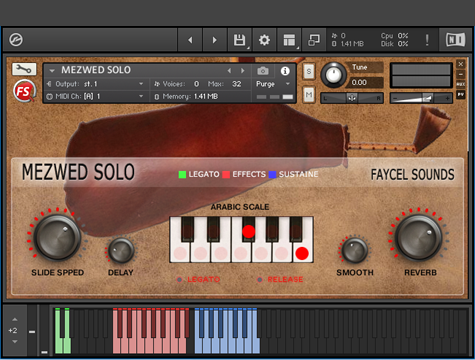This screenshot has width=475, height=360.
Task: Click the AUX button in instrument header
Action: [x=461, y=84]
